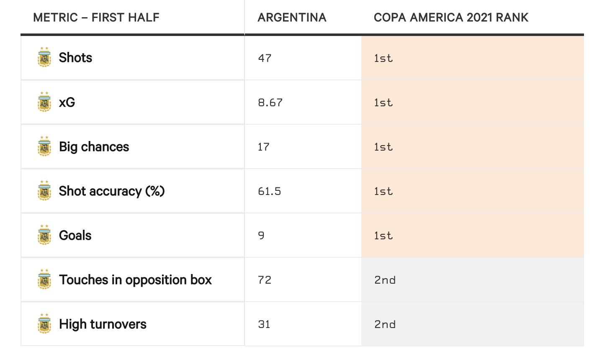This screenshot has height=364, width=602.
Task: Click the crest beside Touches in opposition box
Action: pyautogui.click(x=44, y=279)
